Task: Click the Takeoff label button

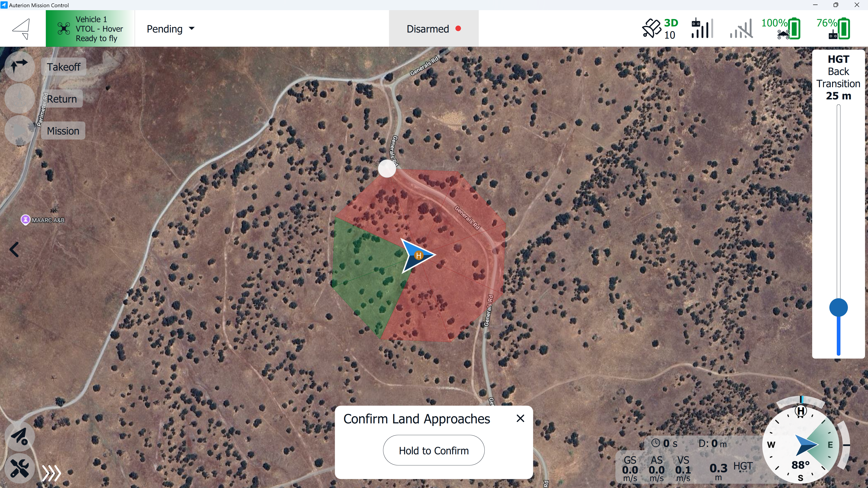Action: tap(64, 67)
